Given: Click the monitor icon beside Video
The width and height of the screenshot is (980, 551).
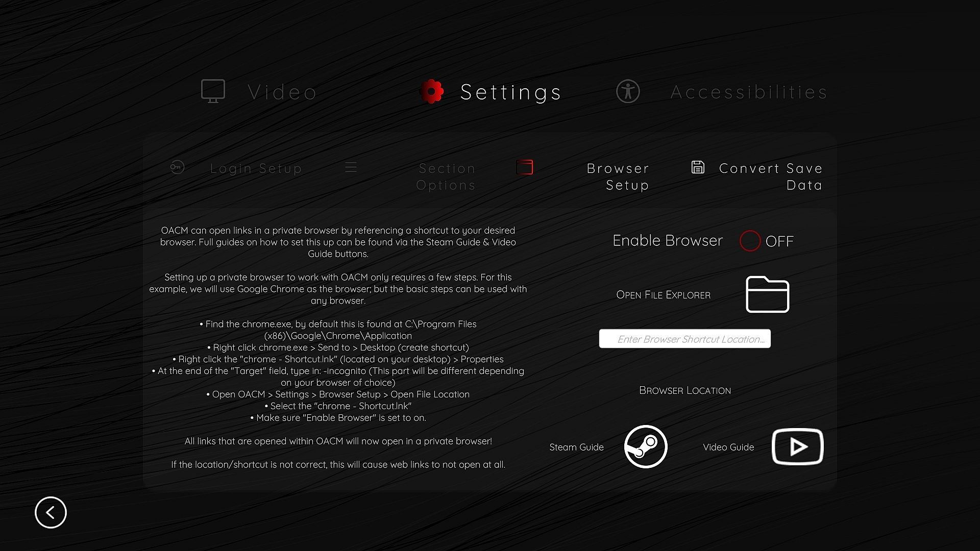Looking at the screenshot, I should point(213,91).
